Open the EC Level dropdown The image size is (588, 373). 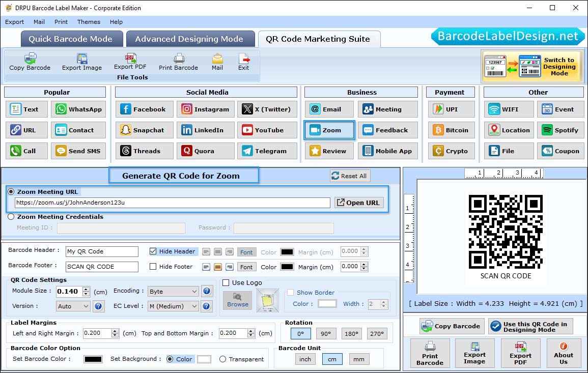173,306
